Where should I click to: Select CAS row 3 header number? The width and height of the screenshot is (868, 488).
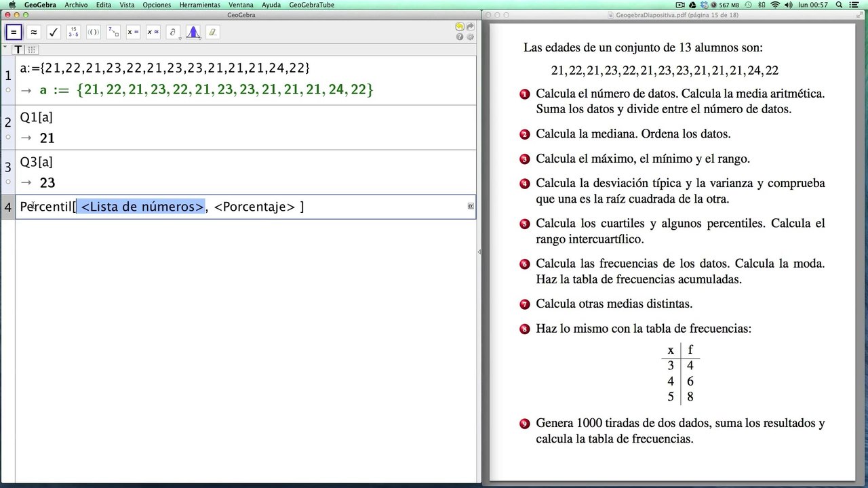click(7, 167)
